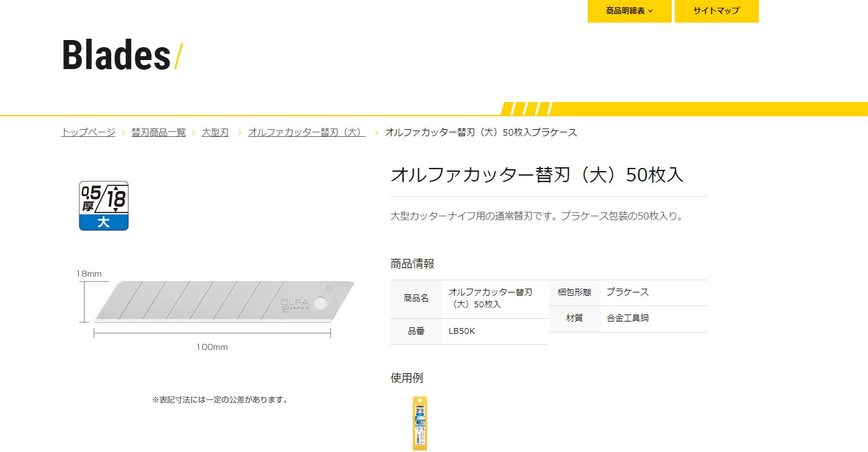Click the プラケース packaging value
Image resolution: width=868 pixels, height=452 pixels.
pos(628,293)
